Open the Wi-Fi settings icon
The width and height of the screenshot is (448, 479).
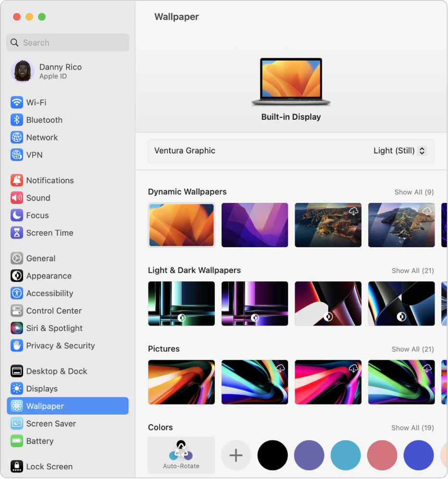16,102
